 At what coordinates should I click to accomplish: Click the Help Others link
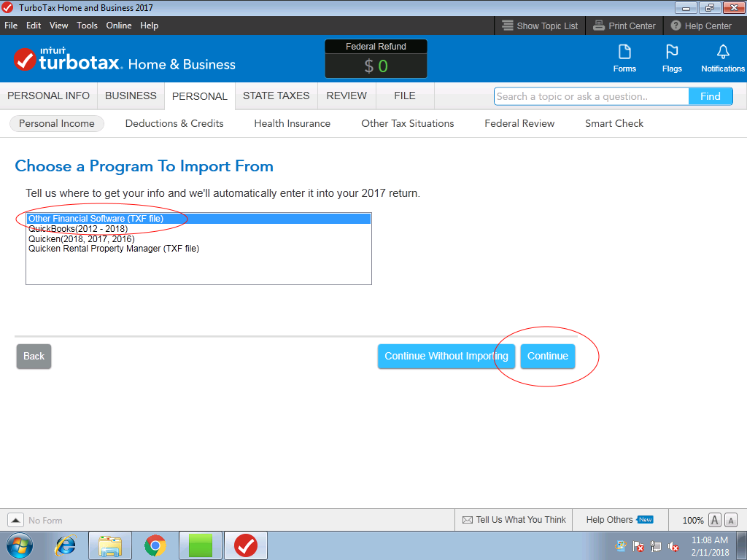619,520
